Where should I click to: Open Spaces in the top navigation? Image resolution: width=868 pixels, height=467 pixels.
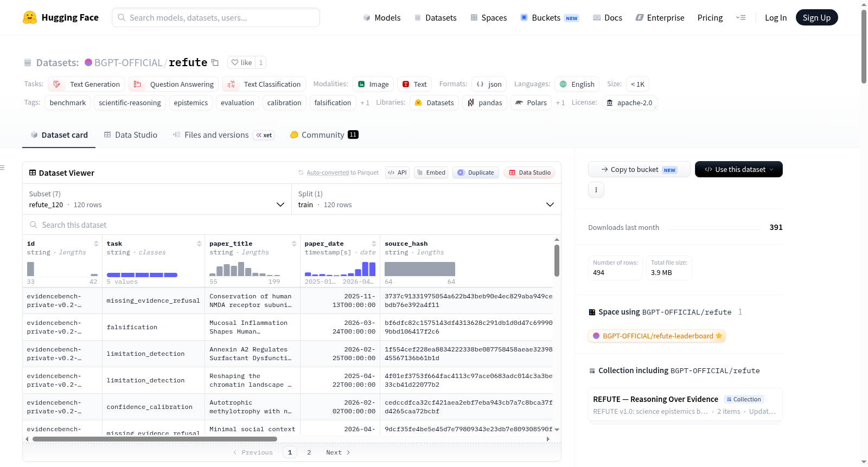coord(488,17)
